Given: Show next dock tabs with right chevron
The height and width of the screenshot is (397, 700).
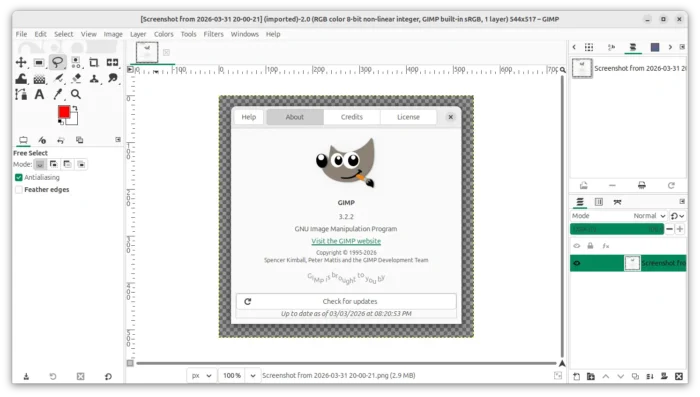Looking at the screenshot, I should click(670, 47).
